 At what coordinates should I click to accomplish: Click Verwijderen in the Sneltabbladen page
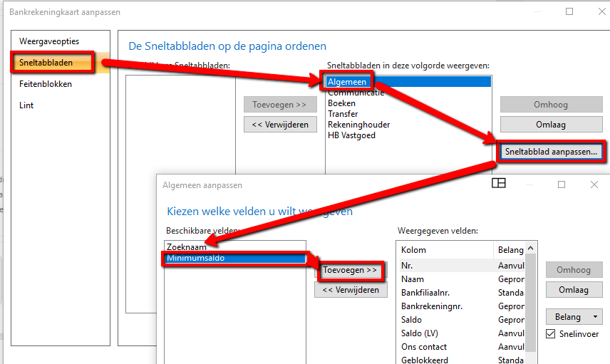click(279, 125)
